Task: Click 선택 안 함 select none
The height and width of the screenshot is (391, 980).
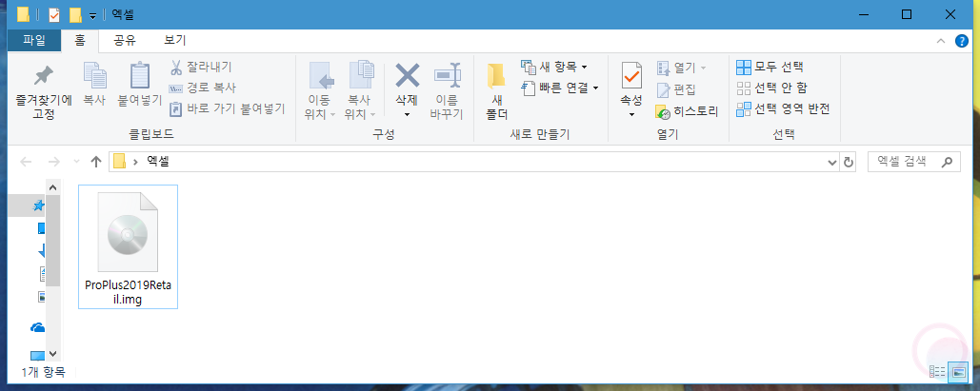Action: 771,88
